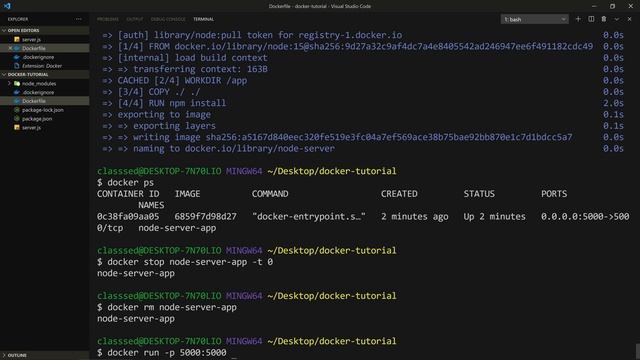Image resolution: width=640 pixels, height=360 pixels.
Task: Click the node_modules folder icon
Action: pos(17,83)
